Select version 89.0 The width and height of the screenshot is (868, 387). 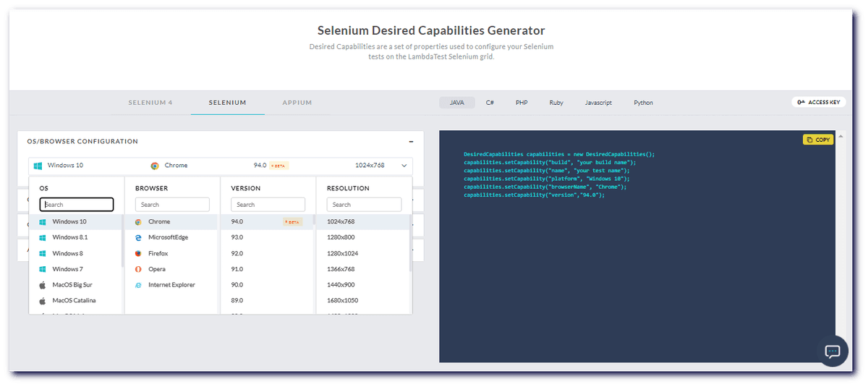268,300
